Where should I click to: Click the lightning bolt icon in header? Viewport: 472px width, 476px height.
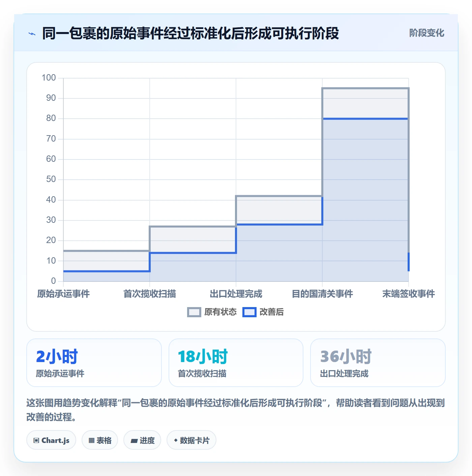[x=32, y=34]
